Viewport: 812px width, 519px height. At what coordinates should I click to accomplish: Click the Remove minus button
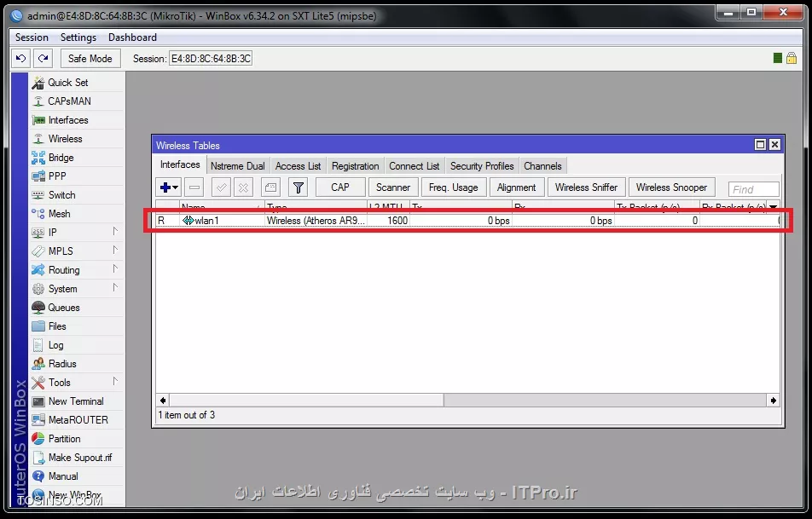click(194, 187)
